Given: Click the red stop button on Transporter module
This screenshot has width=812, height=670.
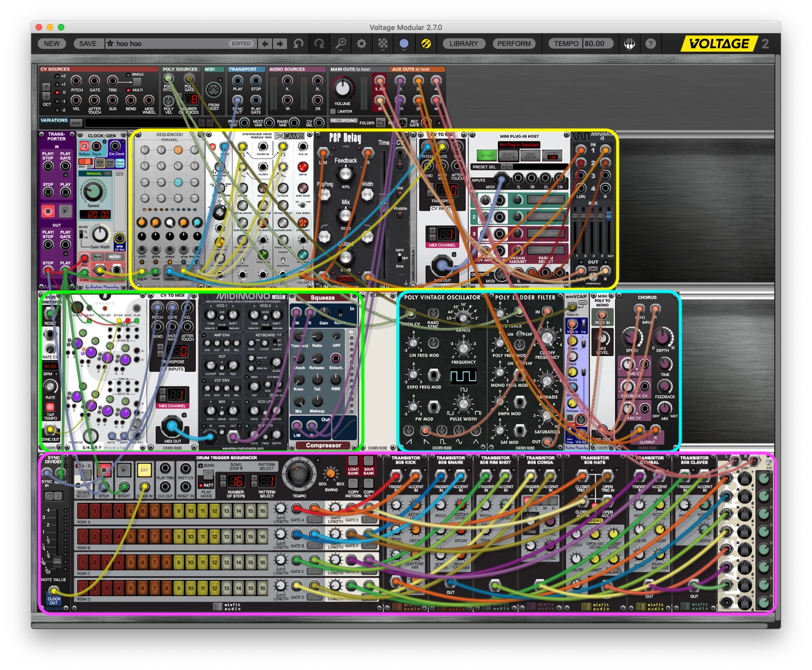Looking at the screenshot, I should (x=48, y=211).
